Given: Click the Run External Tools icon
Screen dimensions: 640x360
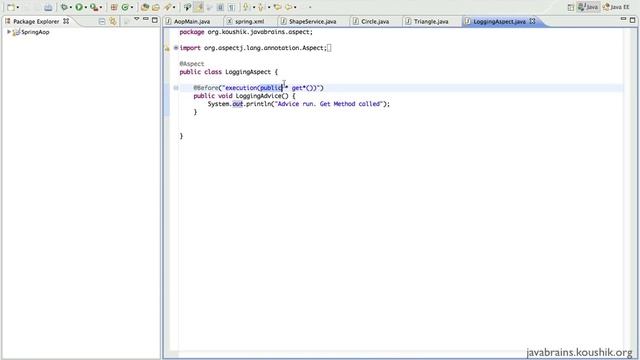Looking at the screenshot, I should [94, 7].
